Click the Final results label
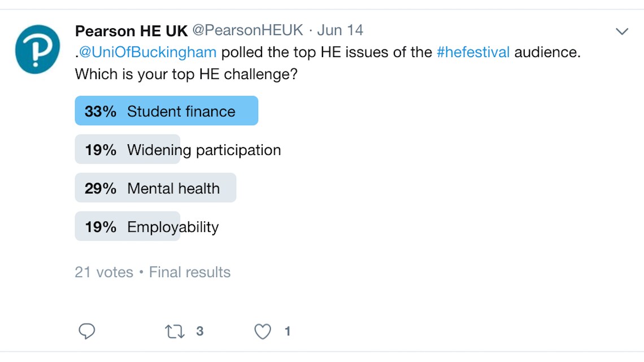The height and width of the screenshot is (362, 644). pos(190,272)
